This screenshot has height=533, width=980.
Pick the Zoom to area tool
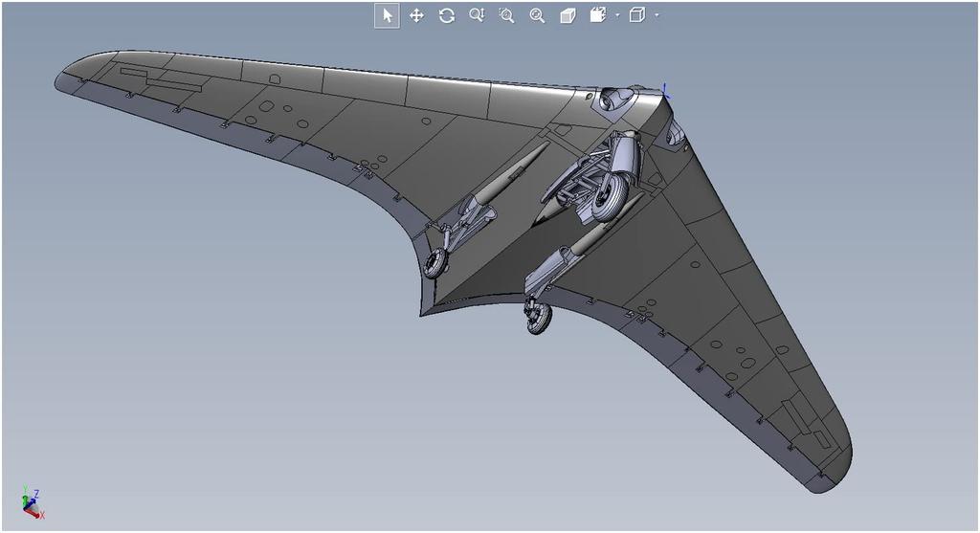pyautogui.click(x=506, y=15)
